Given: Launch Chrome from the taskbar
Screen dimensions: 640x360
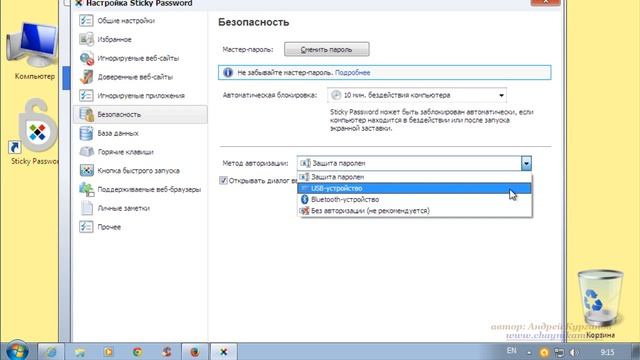Looking at the screenshot, I should [x=138, y=352].
